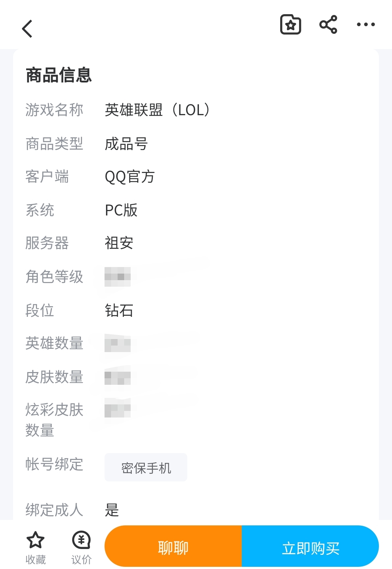
Task: Tap the 密保手机 tag
Action: tap(146, 468)
